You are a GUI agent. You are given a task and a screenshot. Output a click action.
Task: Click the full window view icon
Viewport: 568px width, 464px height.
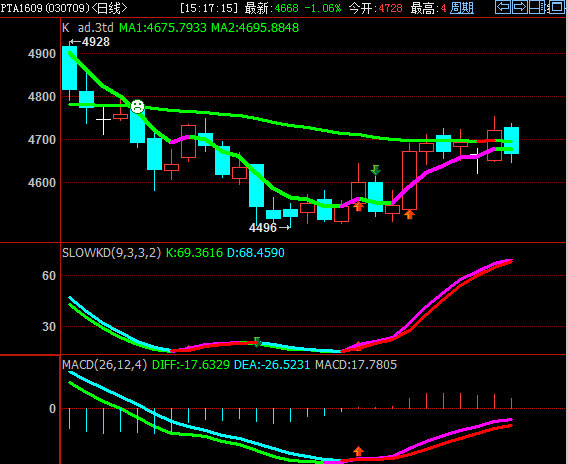(x=556, y=7)
